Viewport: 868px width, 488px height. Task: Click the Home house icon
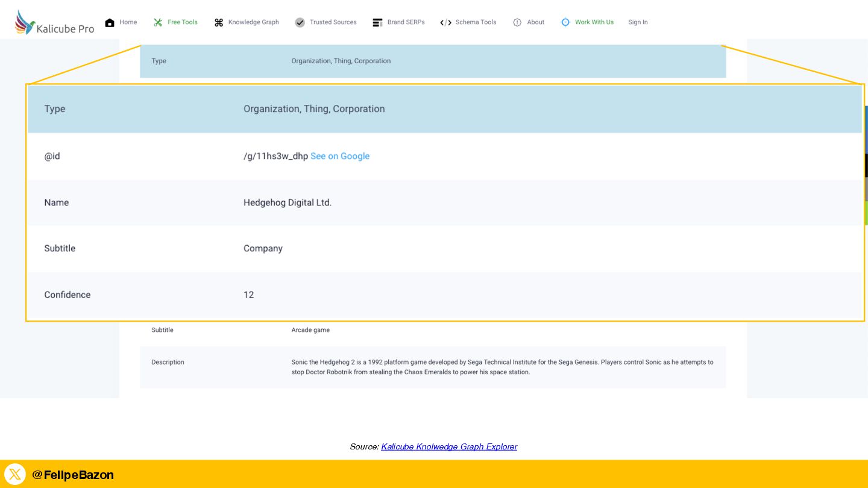(x=110, y=22)
